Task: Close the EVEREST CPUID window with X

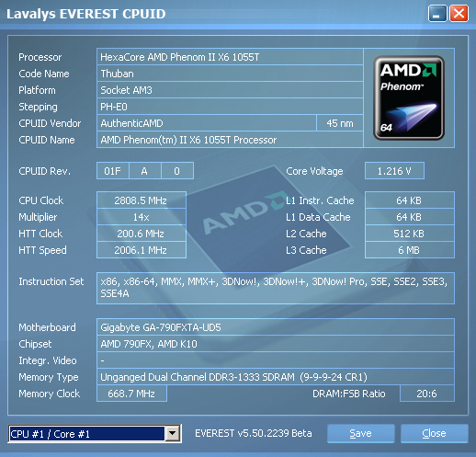Action: 459,14
